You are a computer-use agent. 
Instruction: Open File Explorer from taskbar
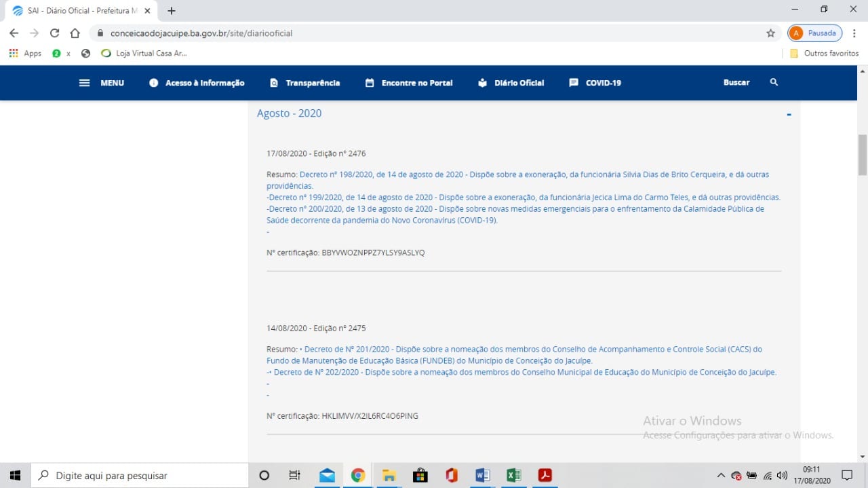click(x=389, y=475)
